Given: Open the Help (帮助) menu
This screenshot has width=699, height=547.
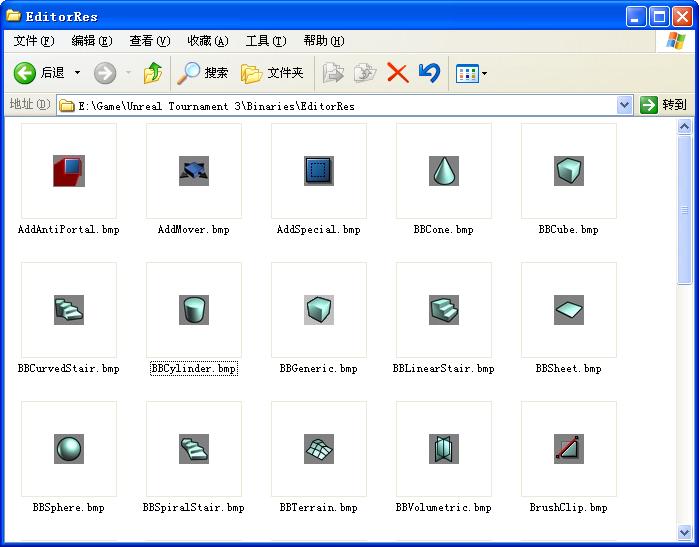Looking at the screenshot, I should (324, 41).
